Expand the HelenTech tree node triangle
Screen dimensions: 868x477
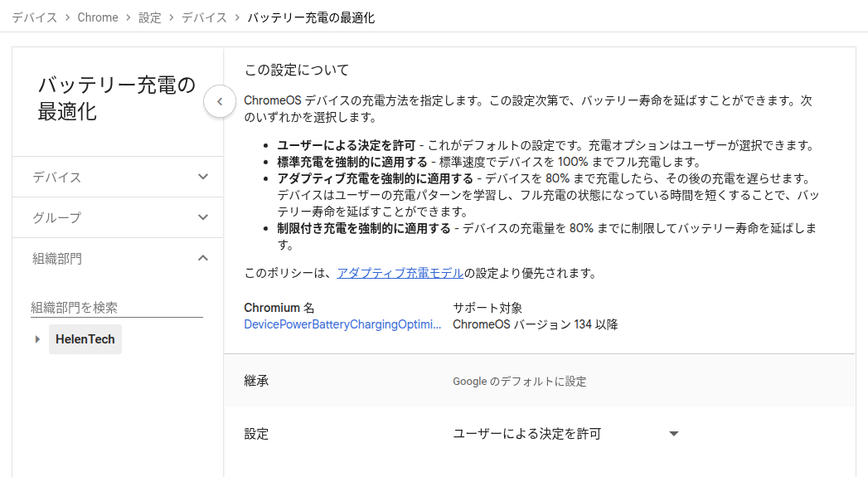(37, 339)
